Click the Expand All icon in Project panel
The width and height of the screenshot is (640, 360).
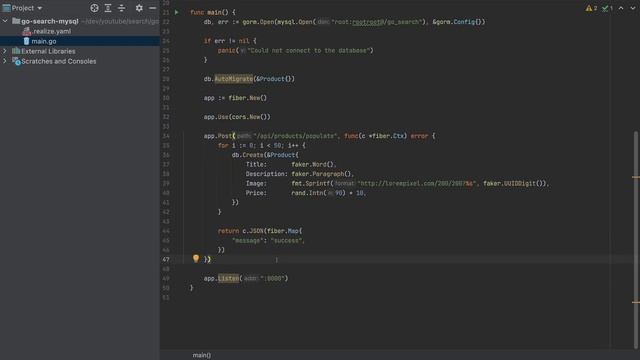click(108, 8)
